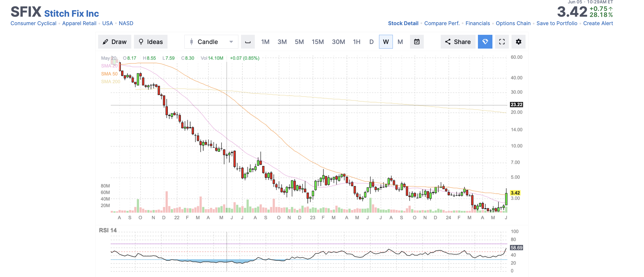Select the 1M interval
This screenshot has width=644, height=277.
click(265, 42)
